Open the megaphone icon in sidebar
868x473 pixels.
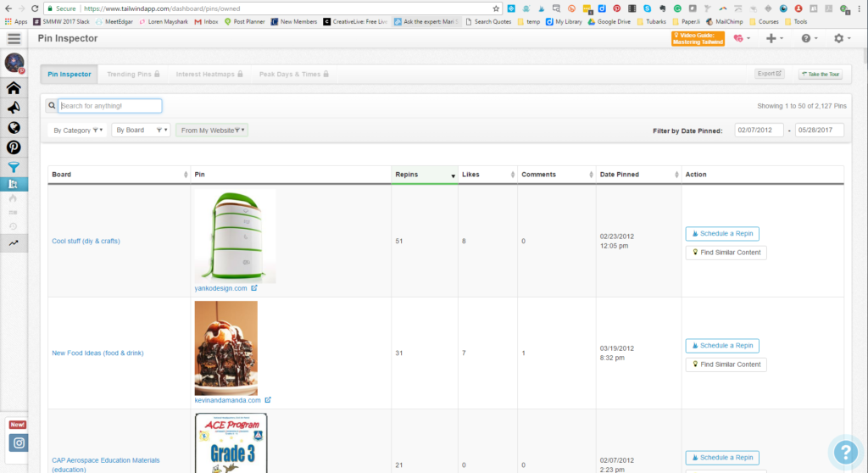tap(14, 108)
